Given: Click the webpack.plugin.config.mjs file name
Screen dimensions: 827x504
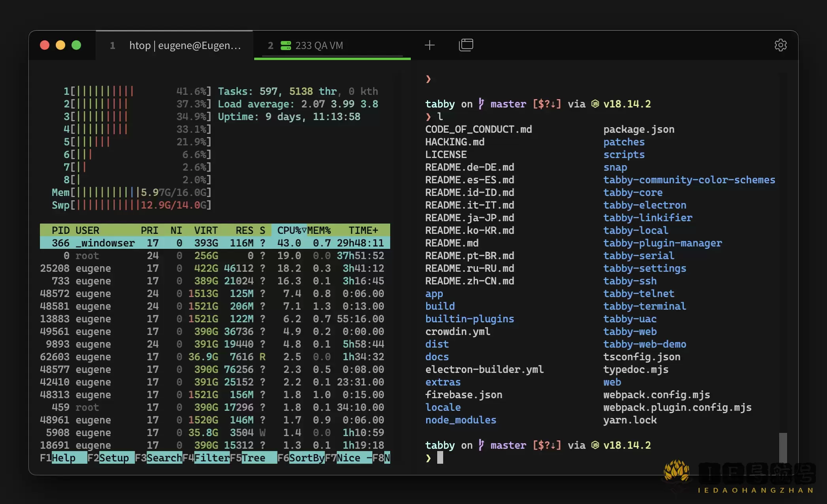Looking at the screenshot, I should [677, 407].
